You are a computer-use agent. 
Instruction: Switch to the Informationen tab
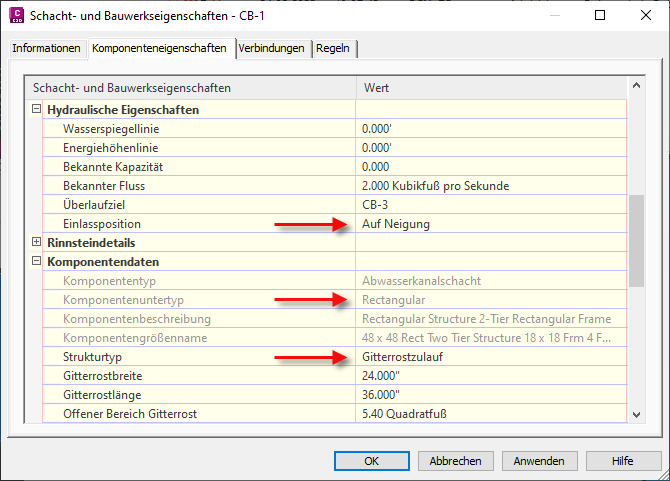click(x=46, y=48)
